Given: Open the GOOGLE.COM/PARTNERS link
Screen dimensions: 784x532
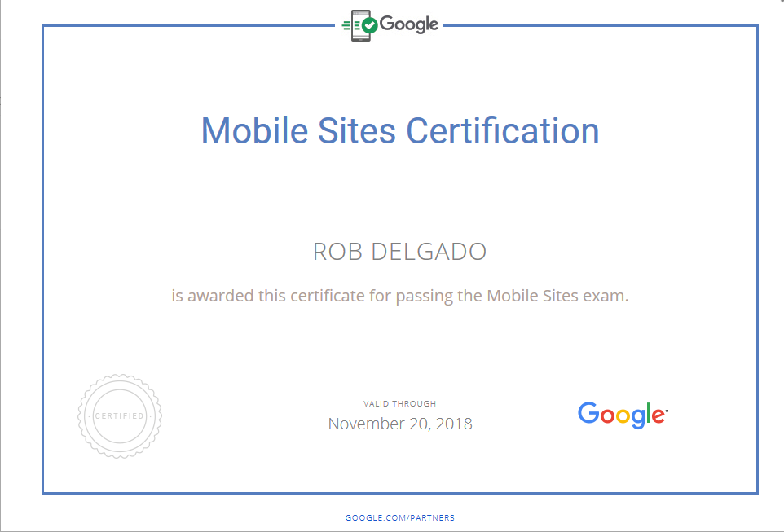Looking at the screenshot, I should [x=399, y=517].
